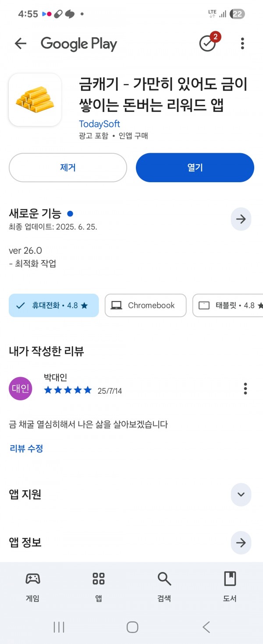Tap the gold bars app icon
This screenshot has height=644, width=263.
click(35, 100)
